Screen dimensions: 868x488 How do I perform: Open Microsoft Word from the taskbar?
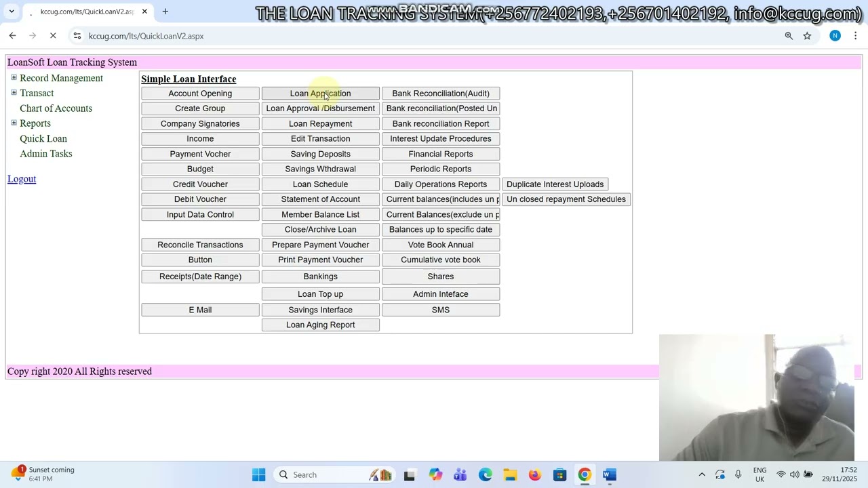point(610,475)
